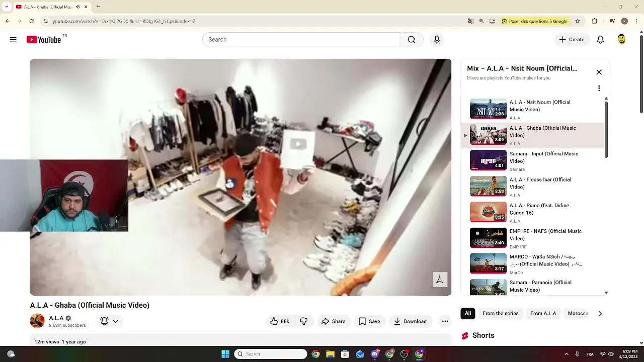Viewport: 644px width, 362px height.
Task: Play A.L.A - Nsit Noum from playlist
Action: click(x=532, y=110)
